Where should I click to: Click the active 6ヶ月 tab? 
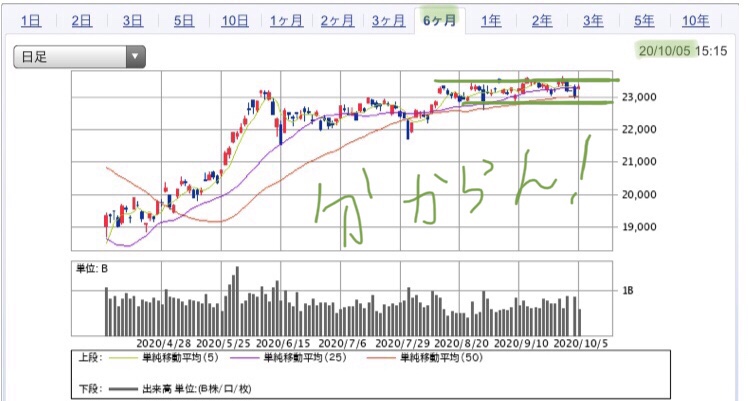click(x=439, y=20)
